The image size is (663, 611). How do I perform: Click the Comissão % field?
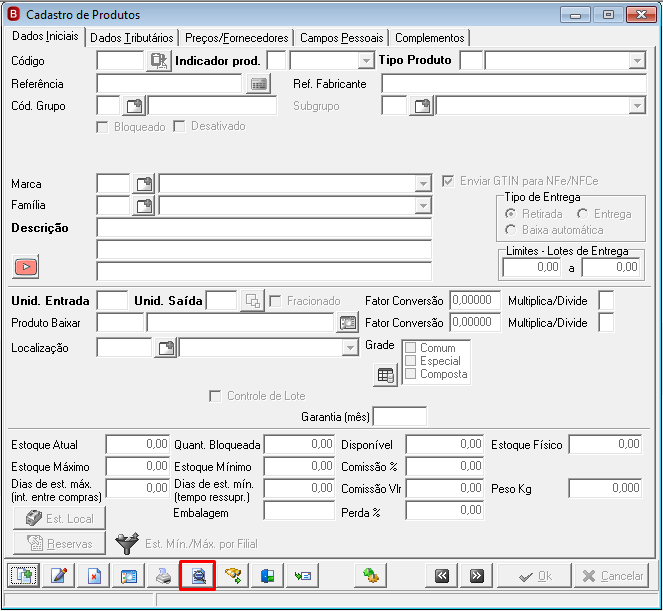[444, 466]
